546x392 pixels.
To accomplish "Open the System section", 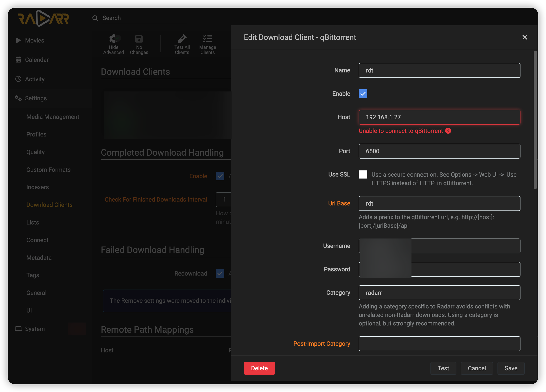I will 35,329.
